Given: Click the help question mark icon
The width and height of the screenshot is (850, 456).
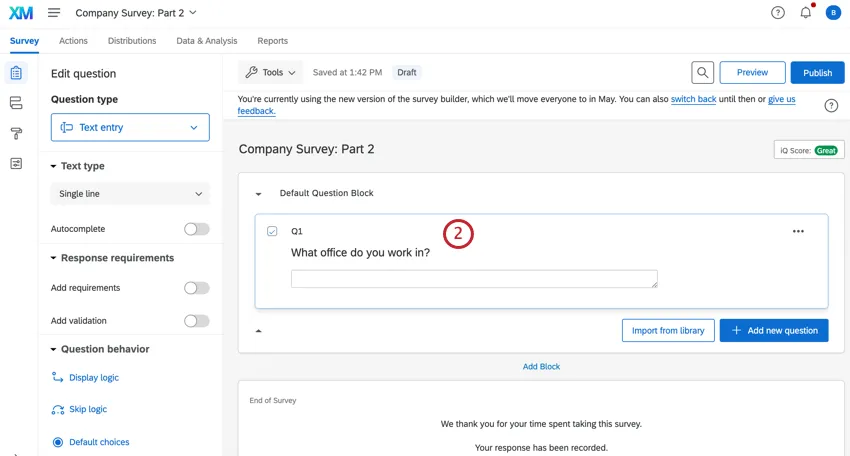Looking at the screenshot, I should (778, 13).
